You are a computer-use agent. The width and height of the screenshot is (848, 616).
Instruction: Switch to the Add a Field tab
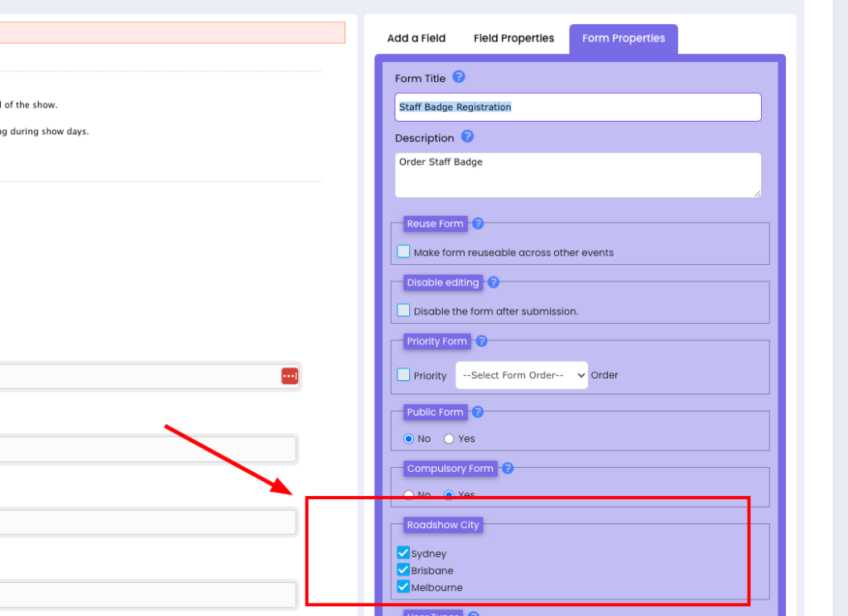coord(417,38)
